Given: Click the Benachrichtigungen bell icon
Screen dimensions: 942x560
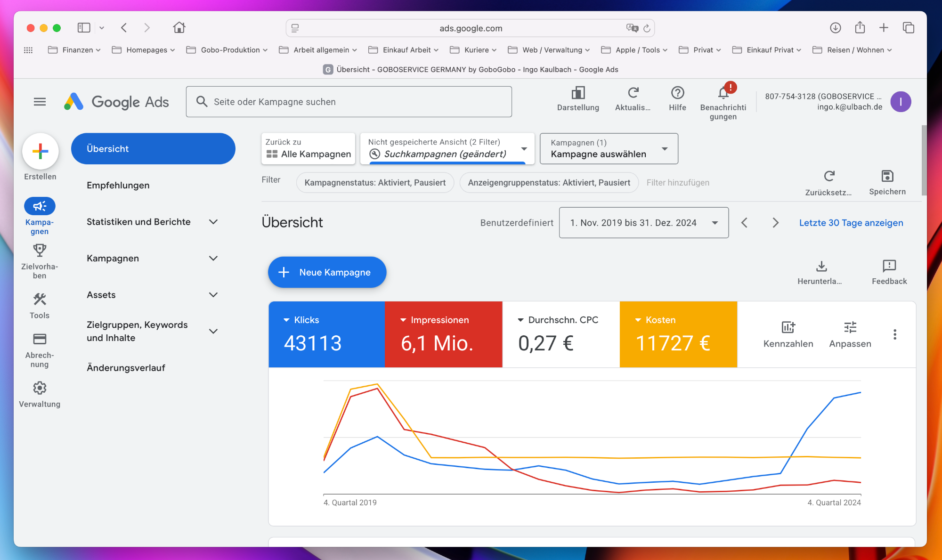Looking at the screenshot, I should (723, 93).
